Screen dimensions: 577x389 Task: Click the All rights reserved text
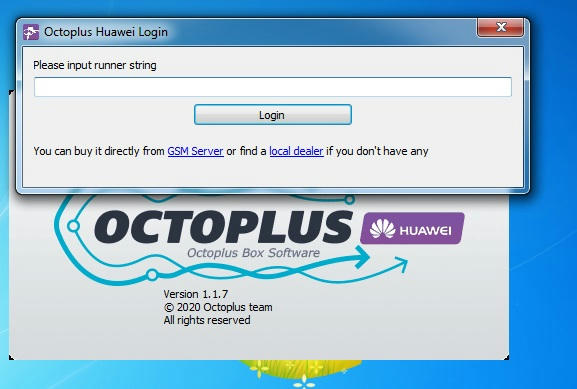tap(207, 320)
